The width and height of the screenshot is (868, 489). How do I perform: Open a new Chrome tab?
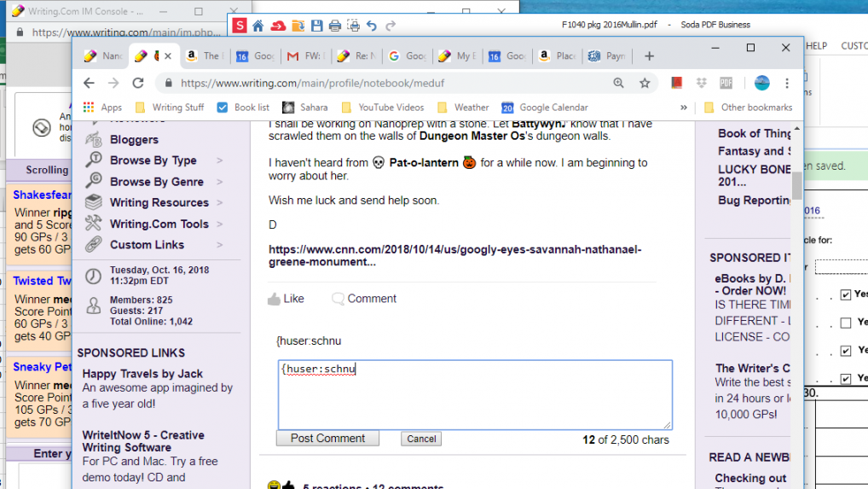click(x=649, y=56)
